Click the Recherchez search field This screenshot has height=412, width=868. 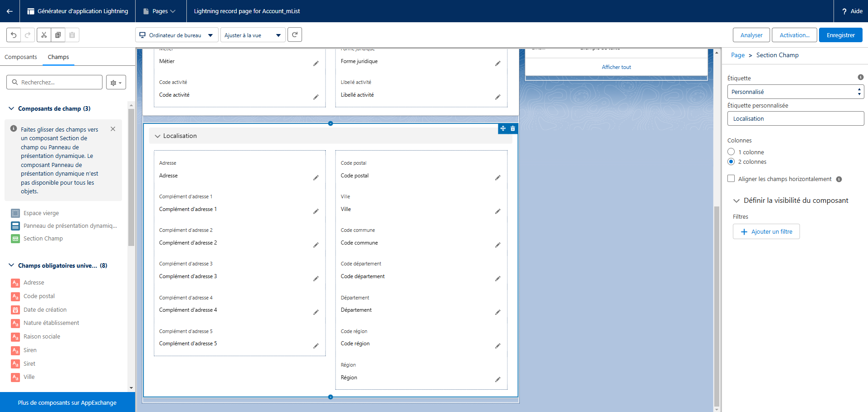pos(54,82)
